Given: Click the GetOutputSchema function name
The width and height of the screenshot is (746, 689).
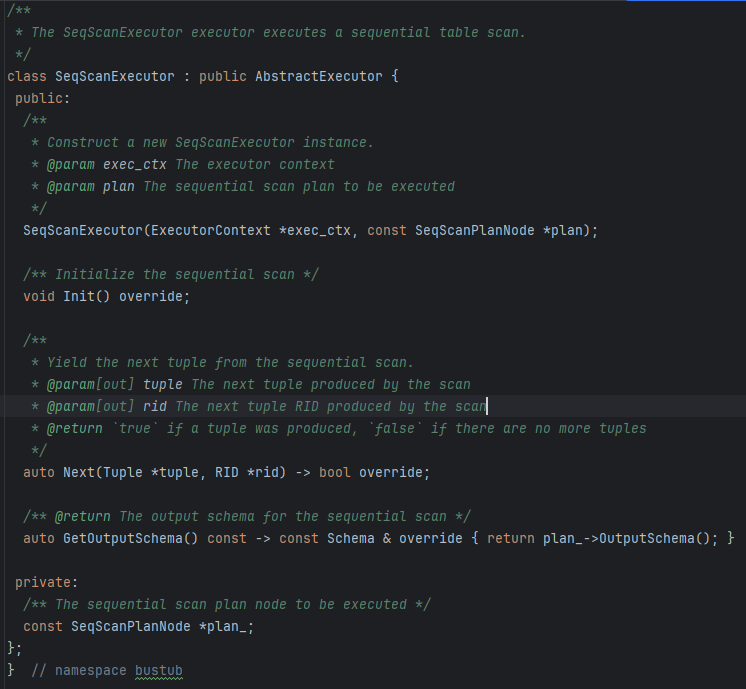Looking at the screenshot, I should [x=122, y=538].
